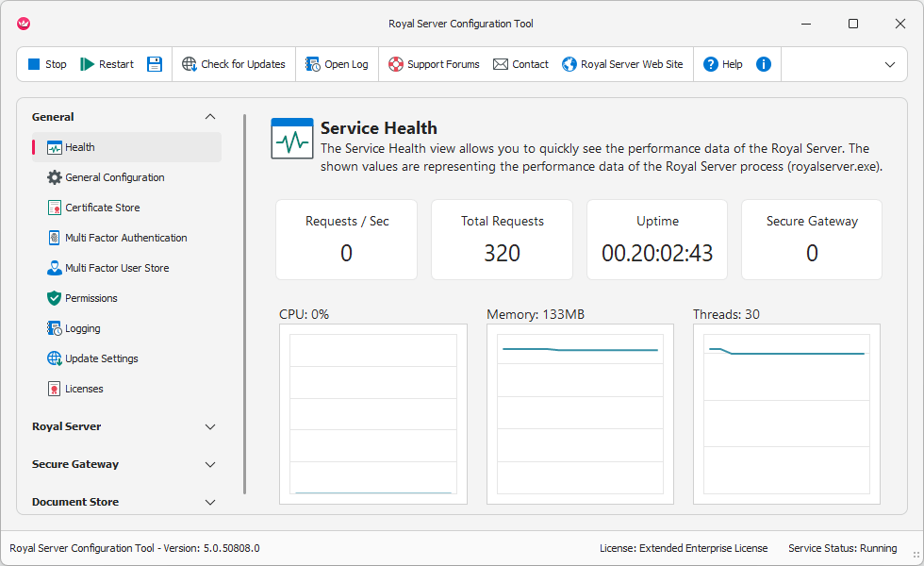Click the Stop service square icon

pos(34,64)
